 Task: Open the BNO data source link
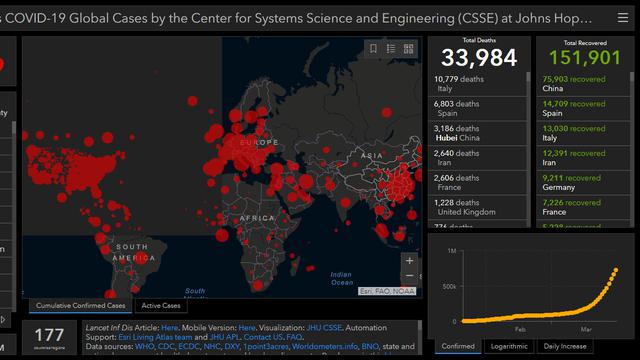[369, 347]
